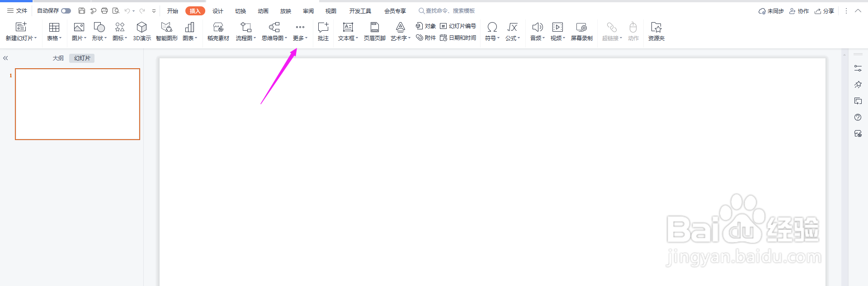Switch the side panel to 幻灯片 view

(82, 58)
